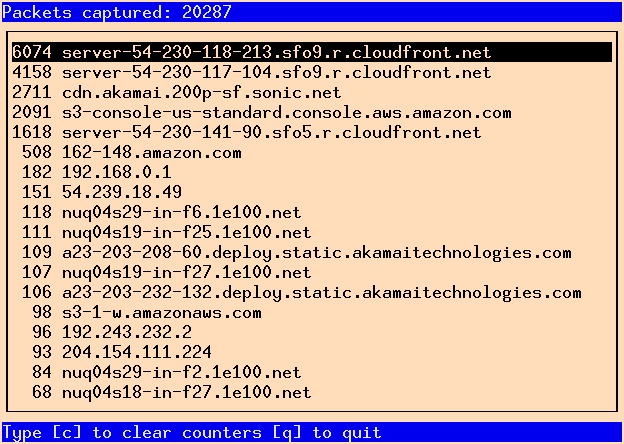Click a23-203-208-60 akamaitechnologies host row
Viewport: 624px width, 444px height.
312,252
